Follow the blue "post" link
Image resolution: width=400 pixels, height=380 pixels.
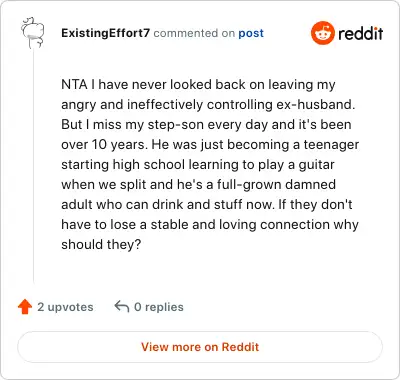(251, 33)
